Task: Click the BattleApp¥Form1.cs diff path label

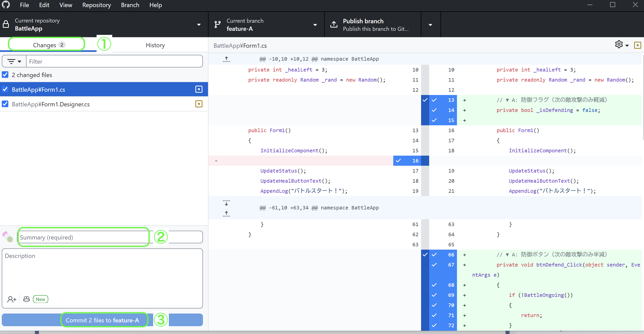Action: coord(240,45)
